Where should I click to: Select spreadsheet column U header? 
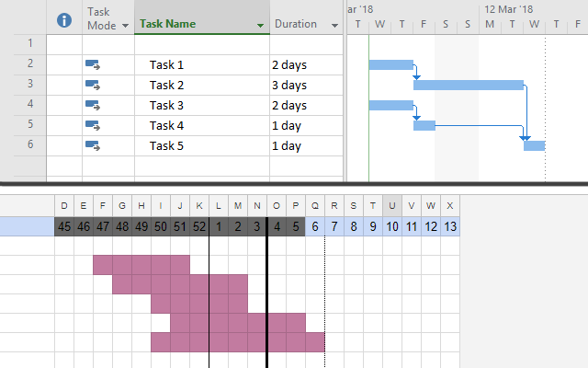coord(392,205)
